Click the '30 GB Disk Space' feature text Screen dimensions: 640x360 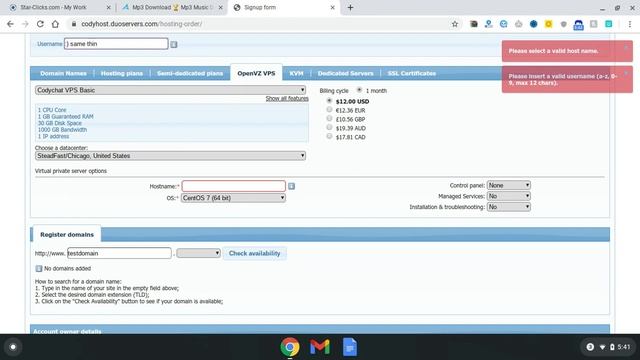pyautogui.click(x=60, y=123)
